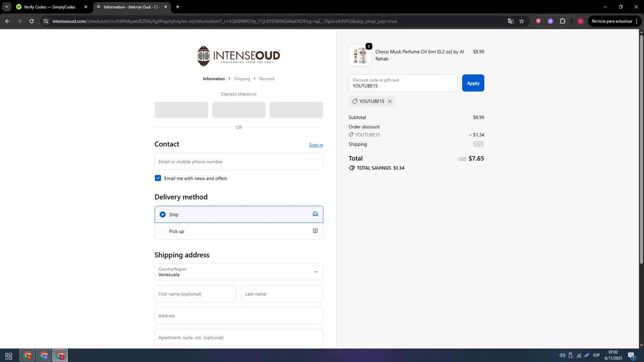Viewport: 644px width, 362px height.
Task: Remove the YOUTUBE15 discount tag
Action: click(390, 101)
